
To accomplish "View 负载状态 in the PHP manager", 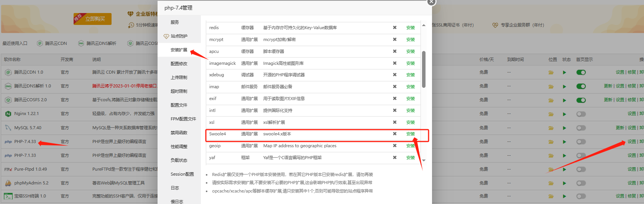I will tap(179, 160).
